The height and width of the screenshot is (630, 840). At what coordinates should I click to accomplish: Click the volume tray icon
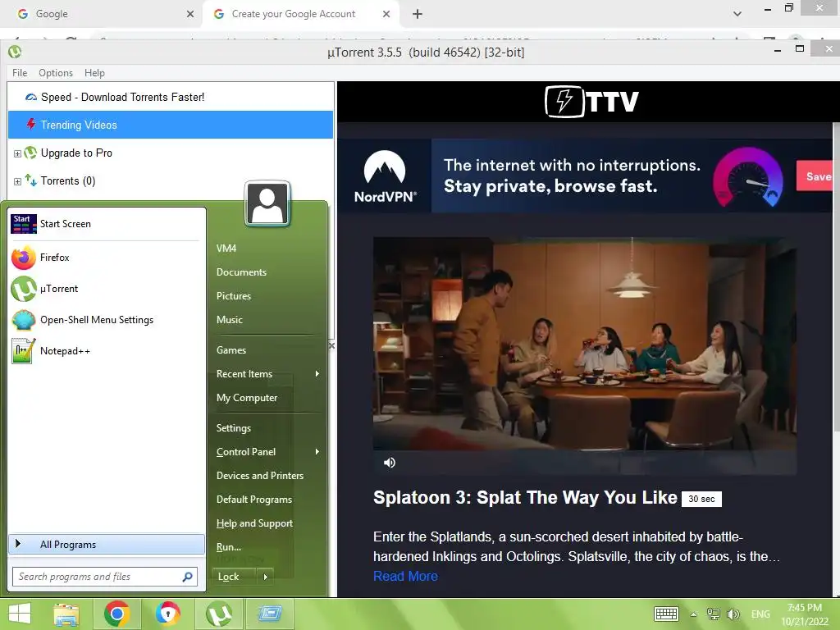733,614
